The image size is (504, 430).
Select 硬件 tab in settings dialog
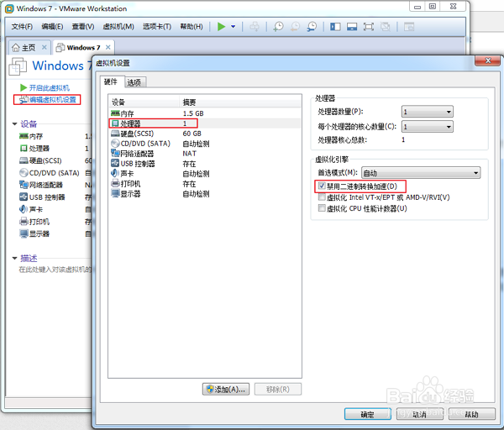(x=111, y=81)
